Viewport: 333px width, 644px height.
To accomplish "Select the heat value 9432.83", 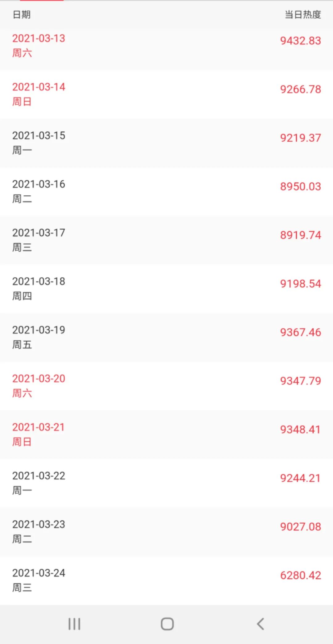I will [300, 41].
